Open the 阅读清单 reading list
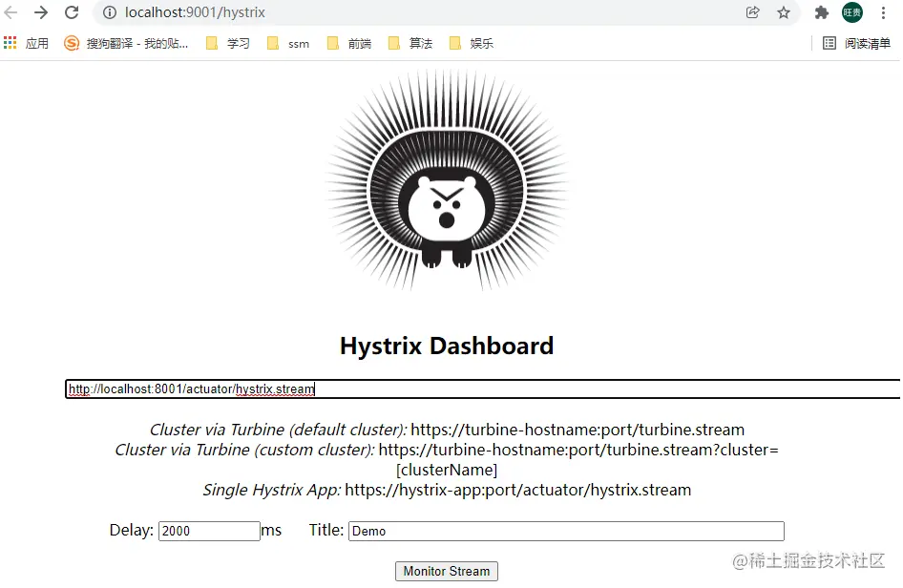 click(x=857, y=43)
